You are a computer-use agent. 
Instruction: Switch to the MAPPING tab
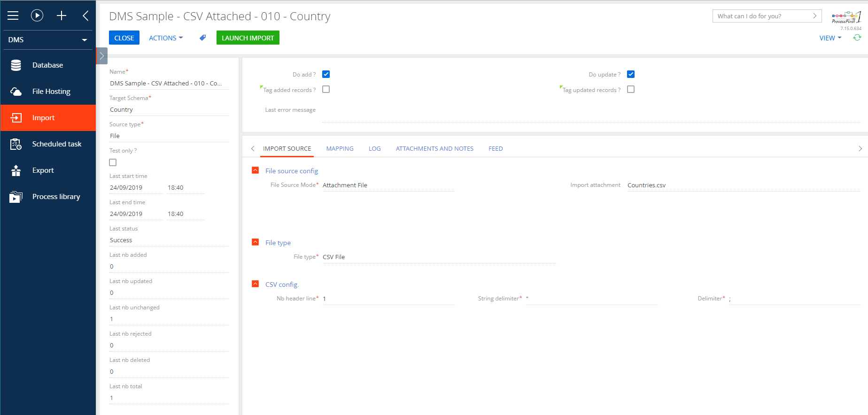(340, 149)
